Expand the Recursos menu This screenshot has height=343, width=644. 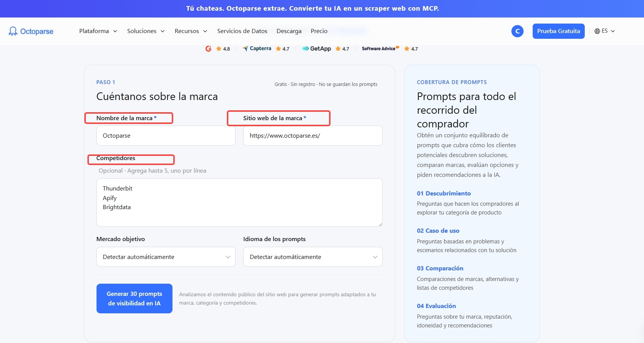(191, 31)
